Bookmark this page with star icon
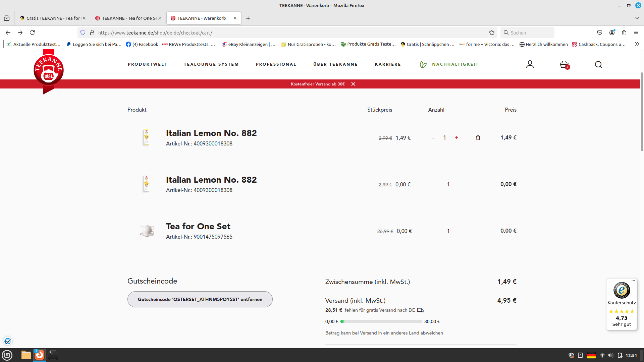 (492, 33)
